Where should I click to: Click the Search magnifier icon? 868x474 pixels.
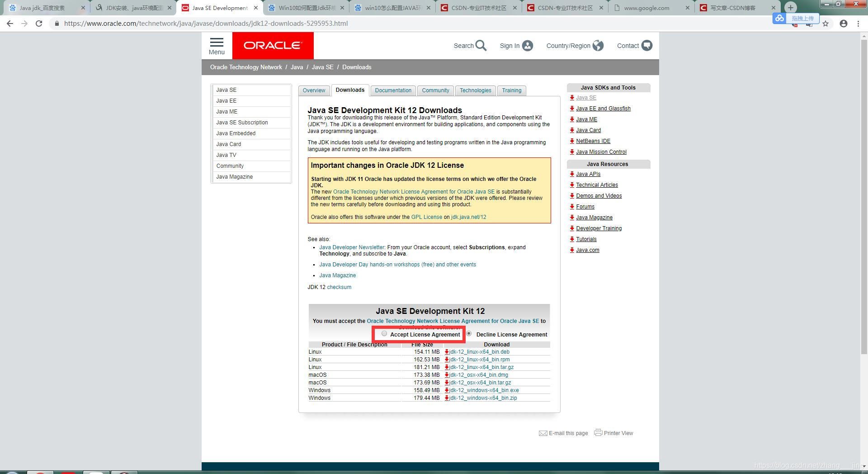click(481, 46)
